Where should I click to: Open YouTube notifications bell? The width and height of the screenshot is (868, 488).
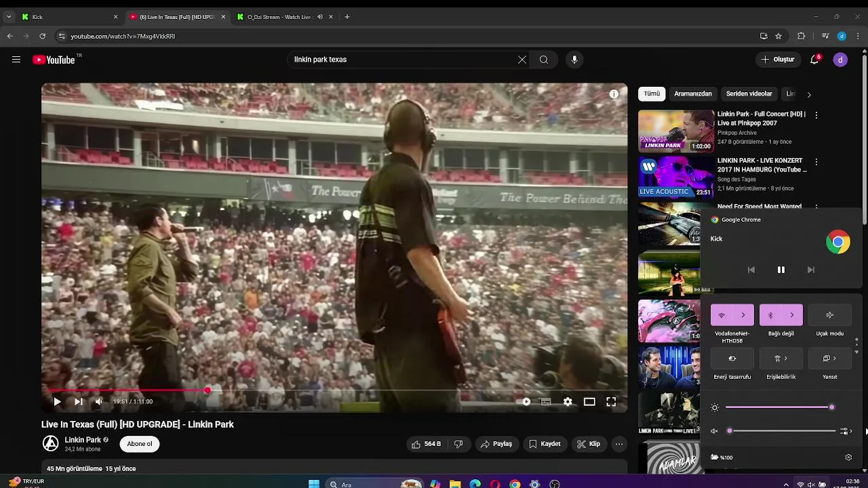pyautogui.click(x=814, y=60)
